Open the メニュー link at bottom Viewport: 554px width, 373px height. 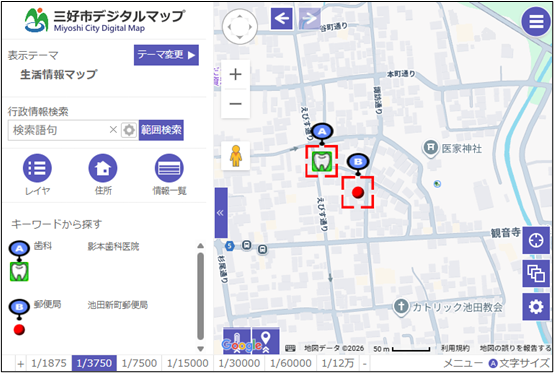coord(462,363)
